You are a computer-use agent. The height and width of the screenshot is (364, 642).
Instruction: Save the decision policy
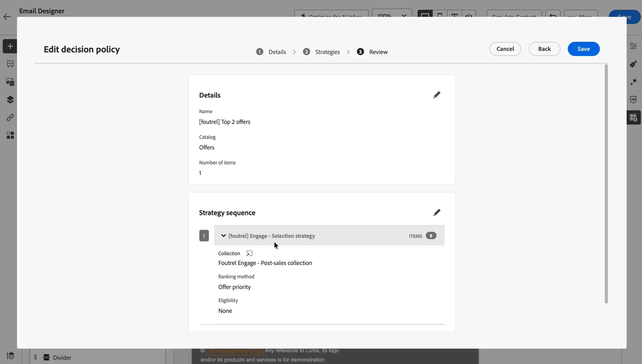583,49
